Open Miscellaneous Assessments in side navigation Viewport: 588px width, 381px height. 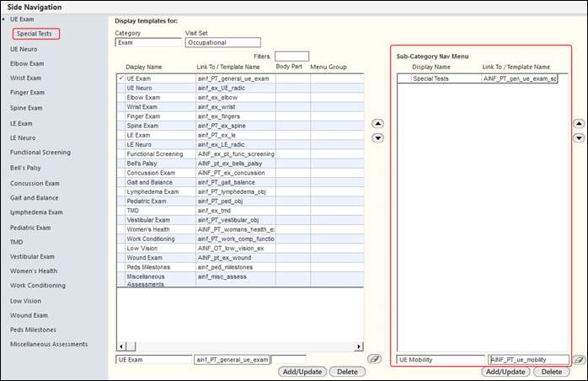[49, 344]
